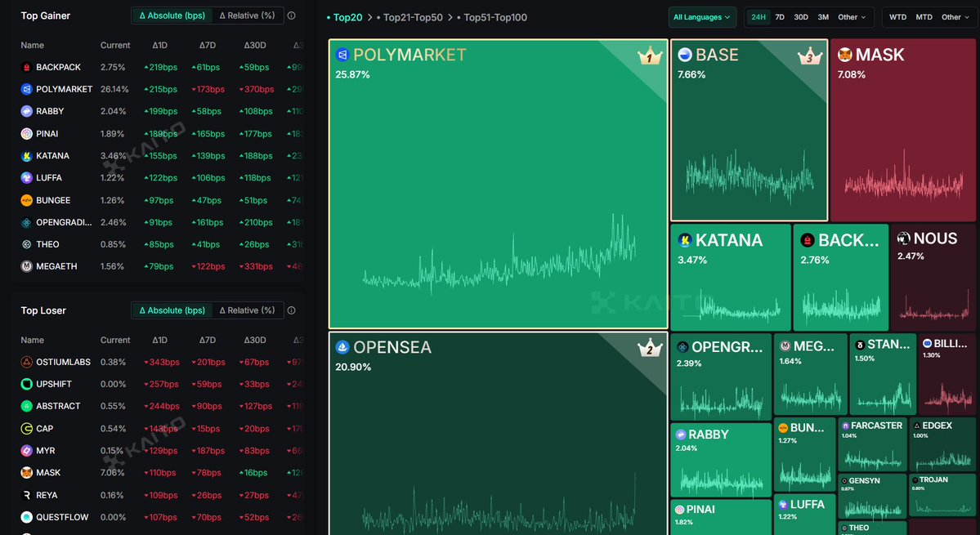Open the BILLI... treemap tile
The height and width of the screenshot is (535, 980).
pyautogui.click(x=947, y=375)
